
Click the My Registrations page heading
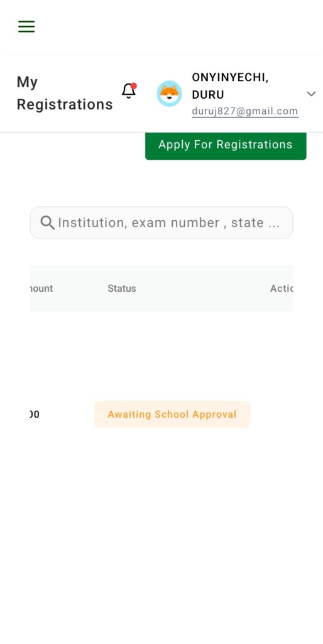pyautogui.click(x=65, y=93)
